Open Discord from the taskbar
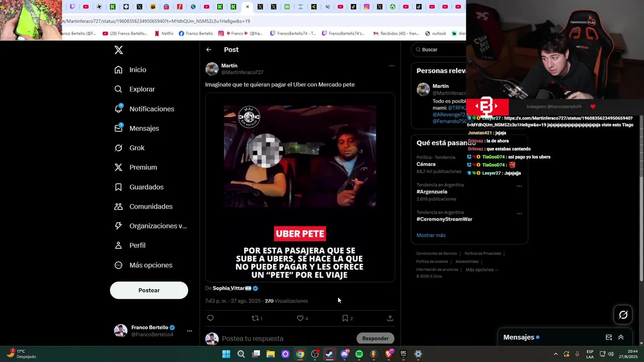644x362 pixels. pyautogui.click(x=345, y=354)
